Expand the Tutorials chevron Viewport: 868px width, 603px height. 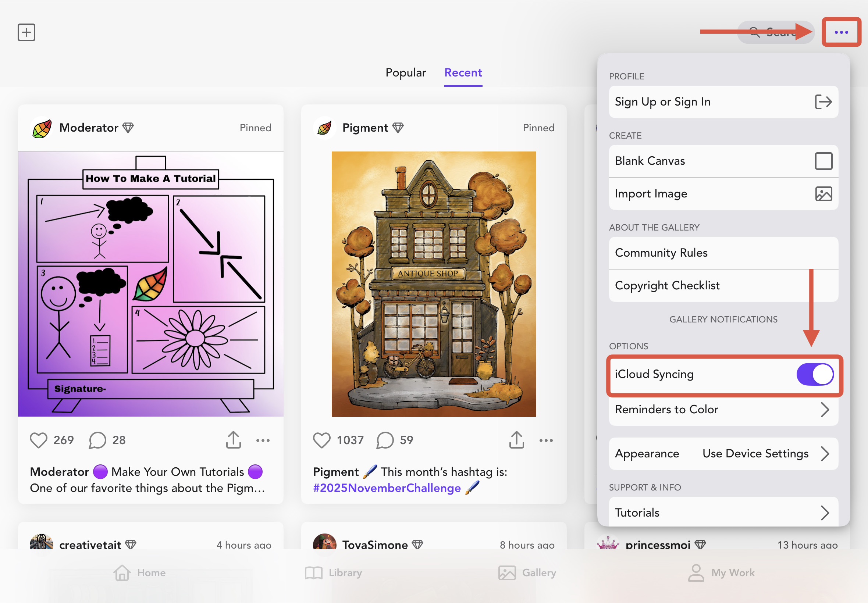point(825,513)
